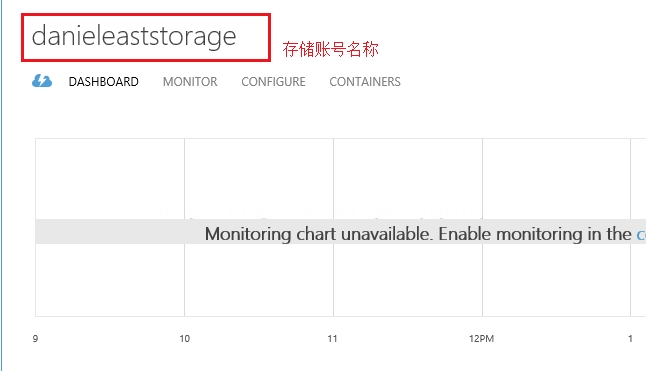Click the vertical gridline above 12PM
646x371 pixels.
click(x=482, y=179)
